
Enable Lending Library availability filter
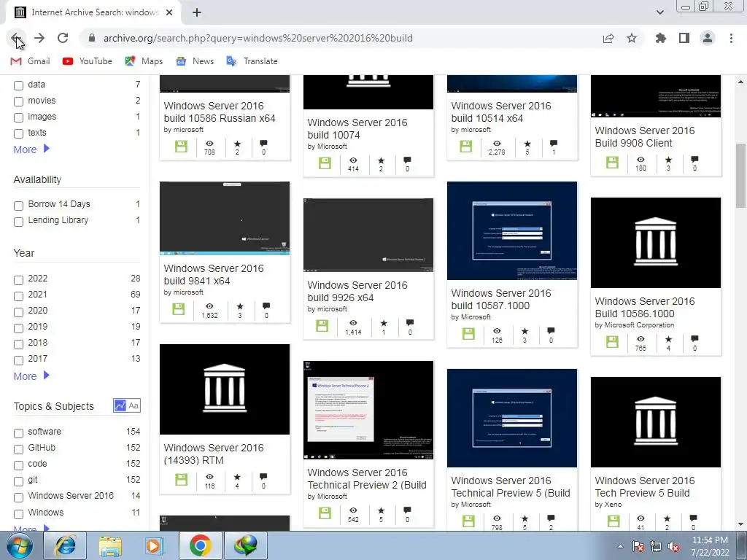(x=18, y=222)
